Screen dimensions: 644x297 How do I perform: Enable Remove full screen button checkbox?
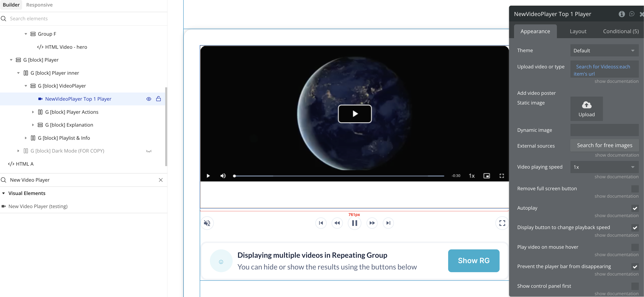click(x=635, y=188)
